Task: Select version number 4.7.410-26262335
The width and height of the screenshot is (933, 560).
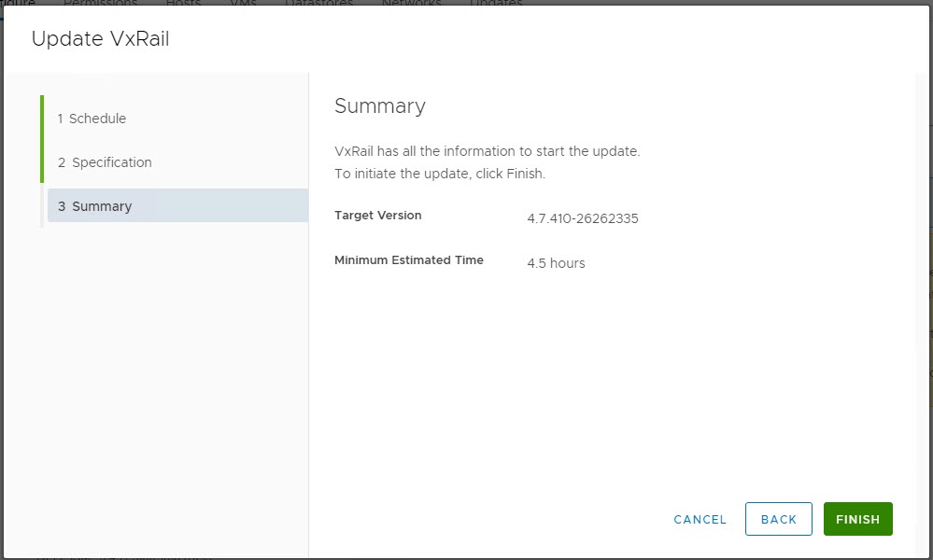Action: [583, 219]
